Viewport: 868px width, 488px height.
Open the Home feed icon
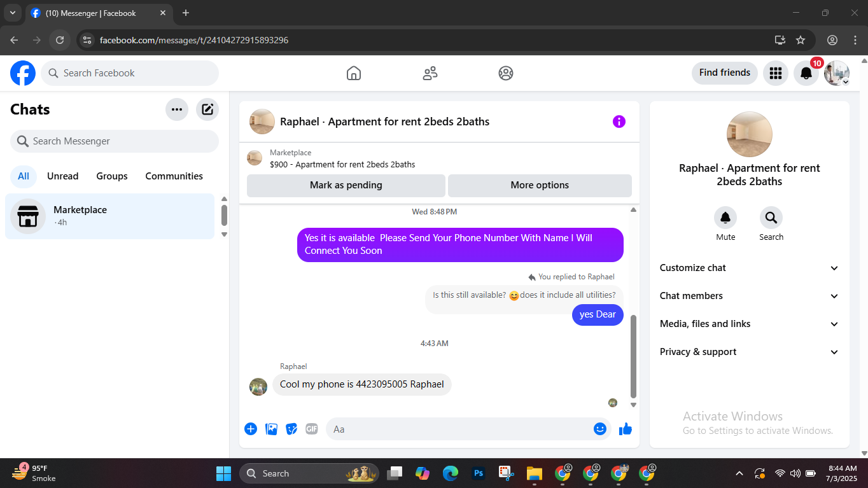[354, 73]
